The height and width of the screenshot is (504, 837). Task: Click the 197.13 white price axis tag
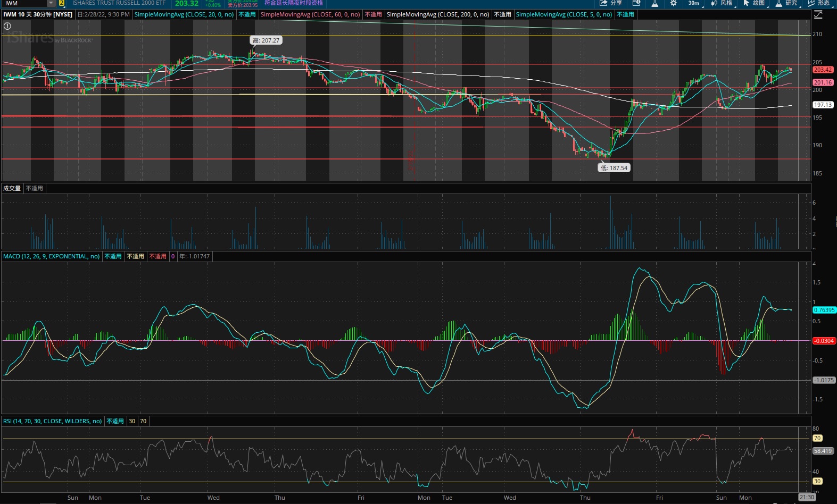[823, 105]
